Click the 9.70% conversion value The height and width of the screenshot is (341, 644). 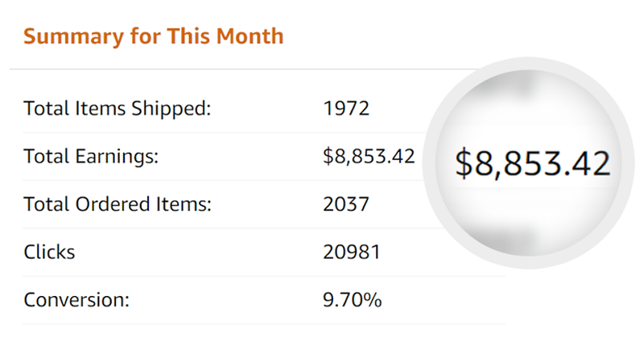(x=353, y=300)
